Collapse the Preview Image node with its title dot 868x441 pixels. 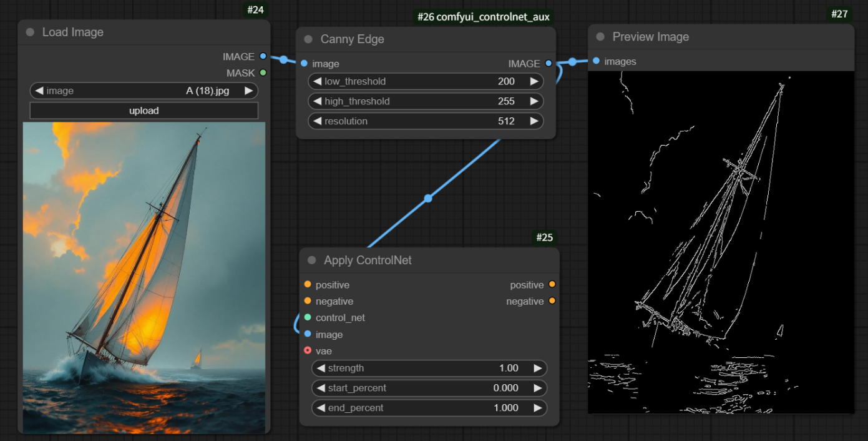599,36
